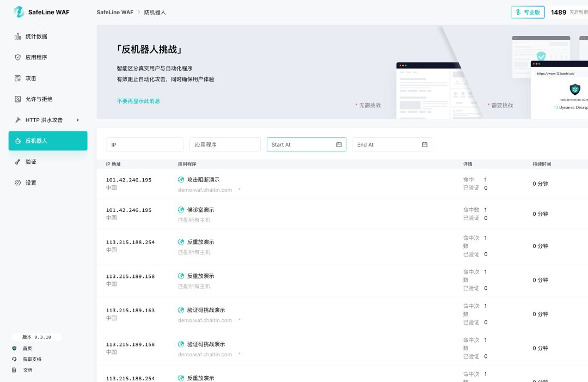Click IP 101.42.246.195 in 攻击阻断演示 row
Image resolution: width=588 pixels, height=382 pixels.
[128, 180]
